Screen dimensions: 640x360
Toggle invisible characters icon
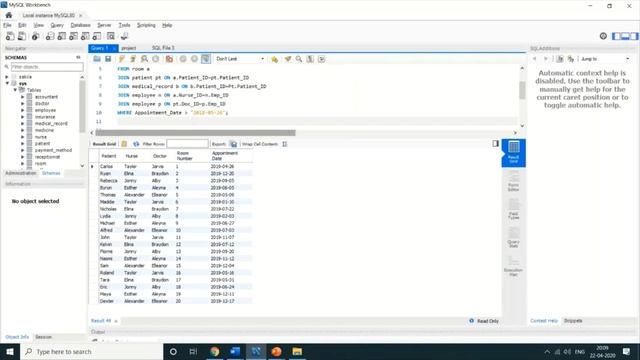point(310,59)
